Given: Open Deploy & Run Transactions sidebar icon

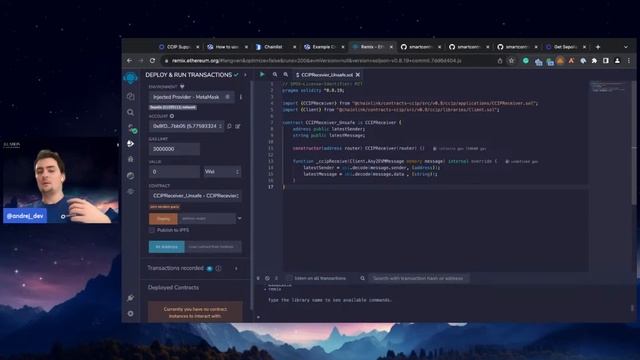Looking at the screenshot, I should coord(131,144).
